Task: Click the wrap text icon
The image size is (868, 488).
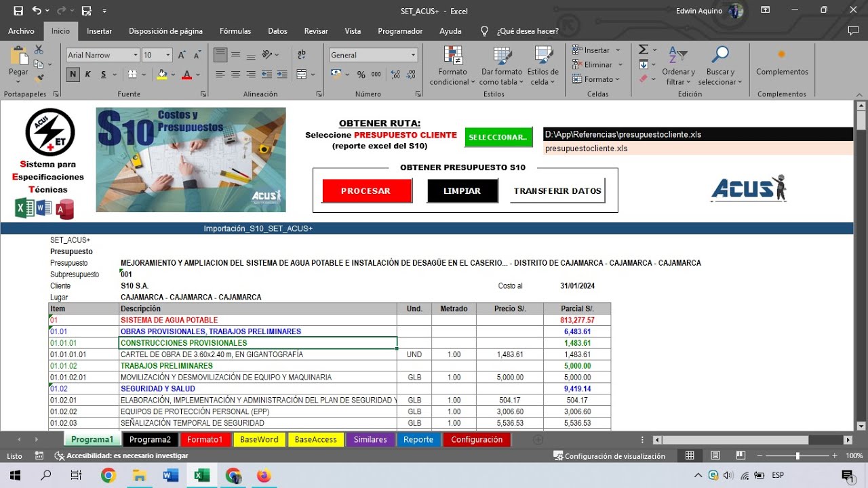Action: click(302, 55)
